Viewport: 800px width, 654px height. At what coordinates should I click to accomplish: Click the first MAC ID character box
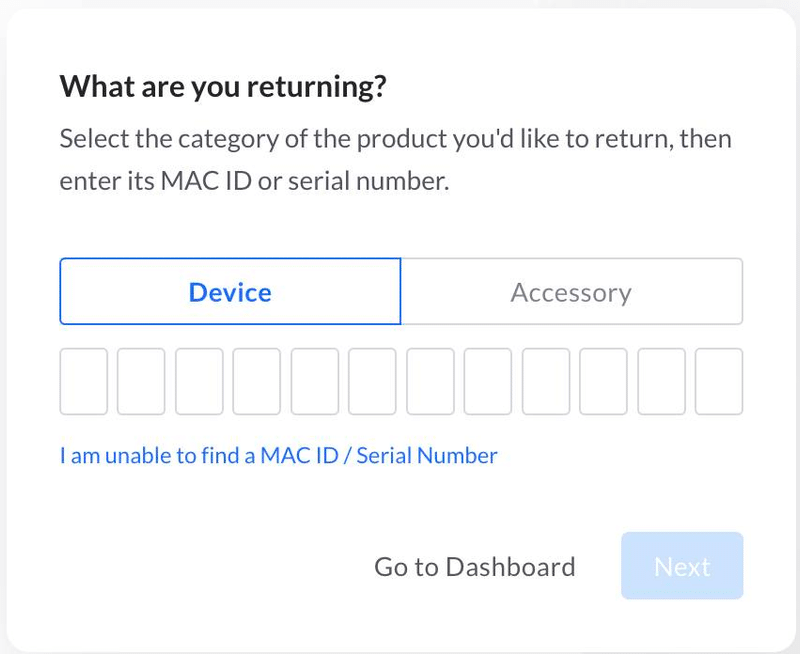click(x=84, y=381)
